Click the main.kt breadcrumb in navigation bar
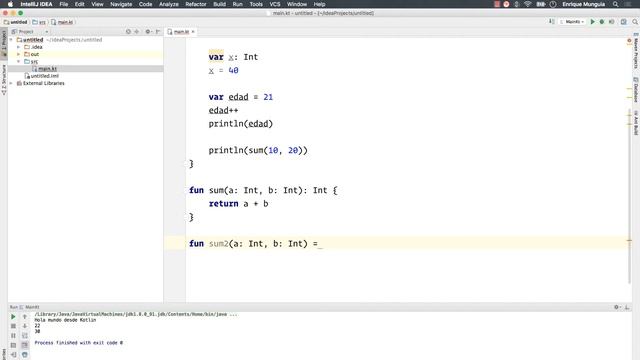Viewport: 640px width, 360px height. click(x=62, y=22)
